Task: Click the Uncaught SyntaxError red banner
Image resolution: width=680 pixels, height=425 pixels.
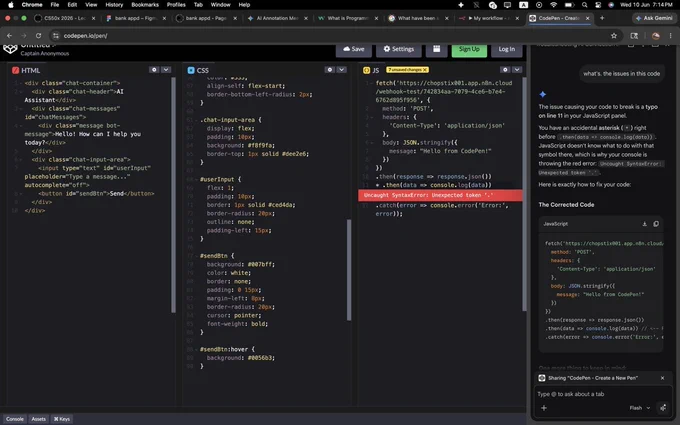Action: tap(440, 195)
